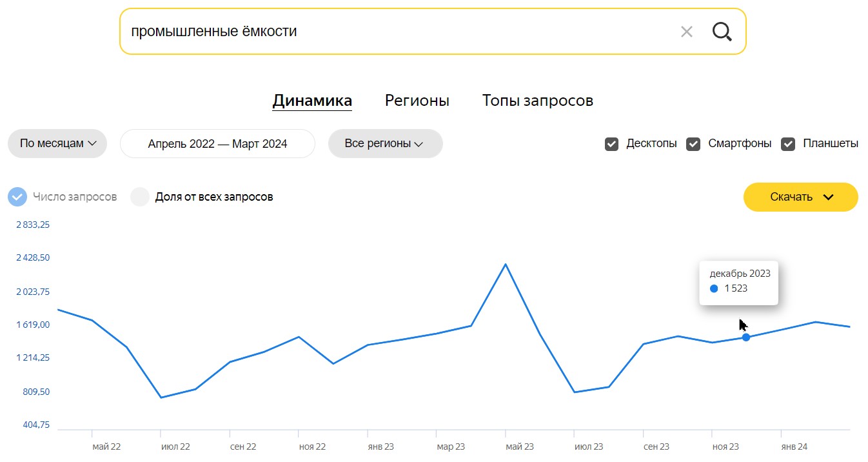Click the blue Число запросов check icon
The width and height of the screenshot is (868, 462).
pos(17,197)
